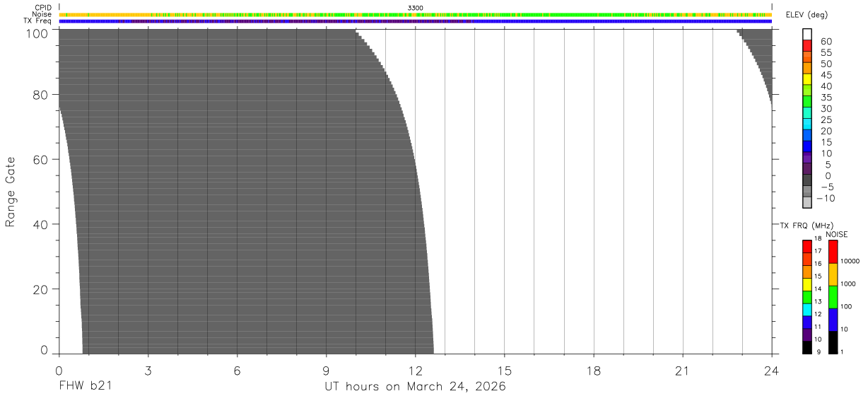Click the cyan TX FRQ swatch between 13 and 12

[x=807, y=309]
